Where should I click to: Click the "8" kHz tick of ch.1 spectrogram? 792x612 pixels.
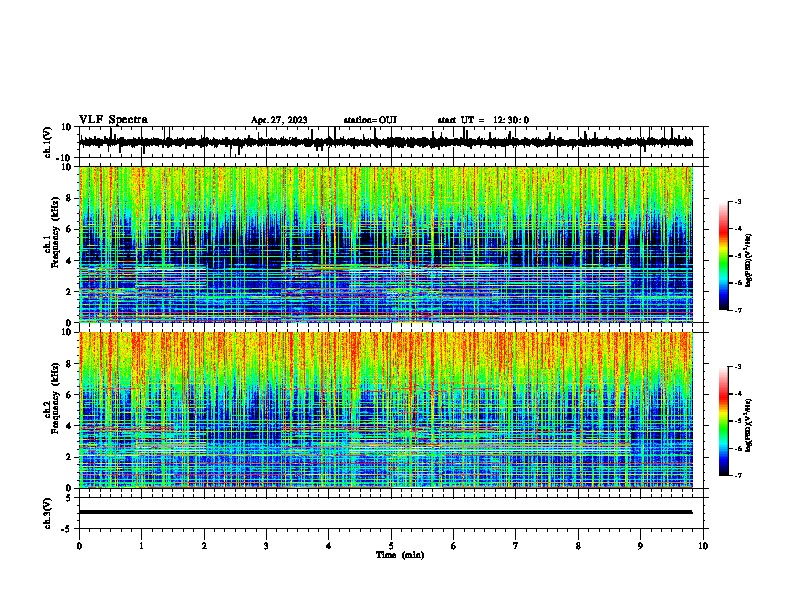(69, 198)
